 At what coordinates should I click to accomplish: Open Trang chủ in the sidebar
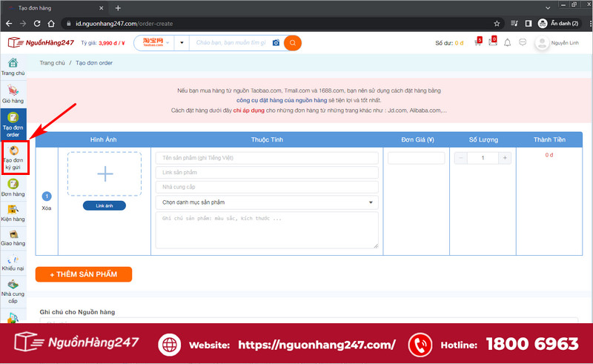(13, 67)
